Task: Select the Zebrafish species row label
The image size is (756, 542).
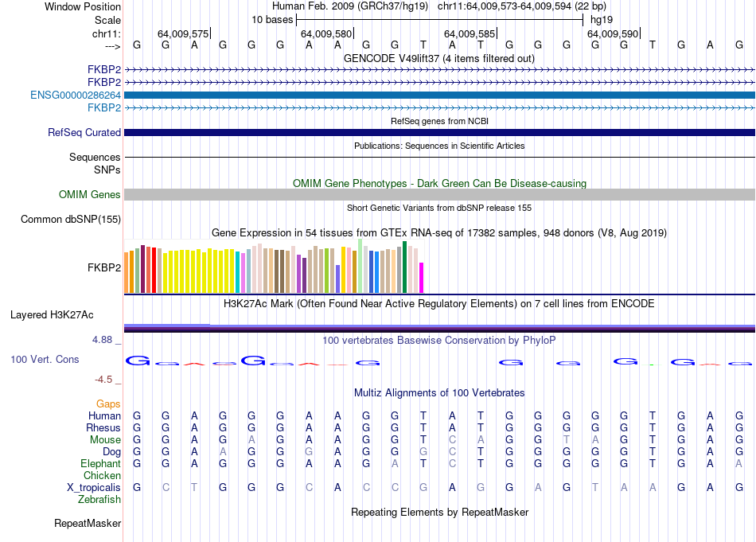Action: 99,500
